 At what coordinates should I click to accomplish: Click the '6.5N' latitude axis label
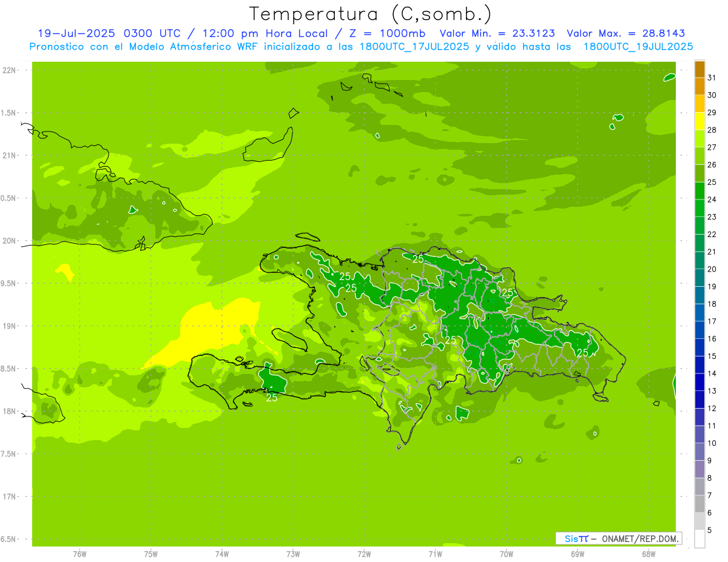(8, 540)
